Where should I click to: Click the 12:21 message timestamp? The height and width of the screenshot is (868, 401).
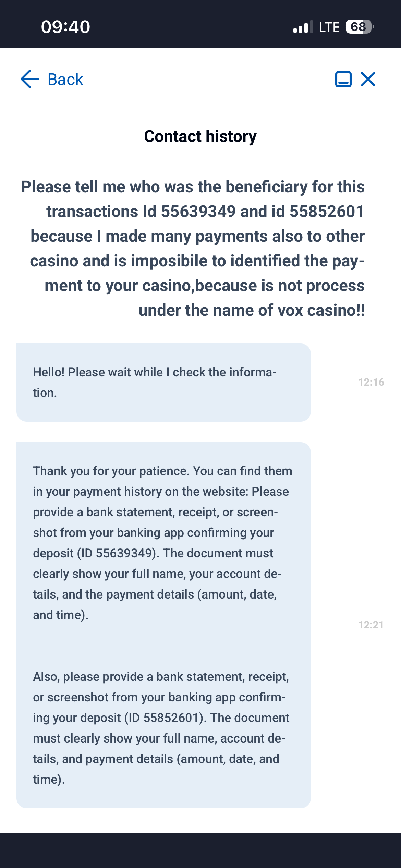[371, 625]
